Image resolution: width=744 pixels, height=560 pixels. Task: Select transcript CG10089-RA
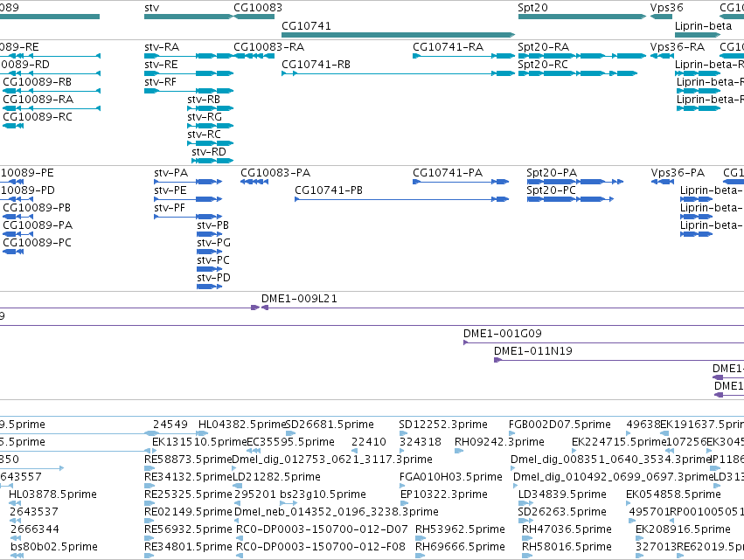(52, 108)
